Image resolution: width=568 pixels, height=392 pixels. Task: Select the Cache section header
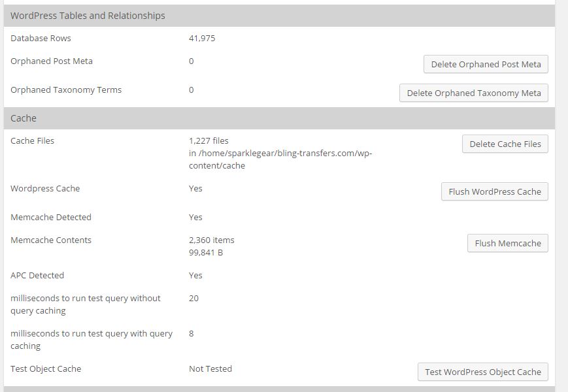tap(24, 118)
